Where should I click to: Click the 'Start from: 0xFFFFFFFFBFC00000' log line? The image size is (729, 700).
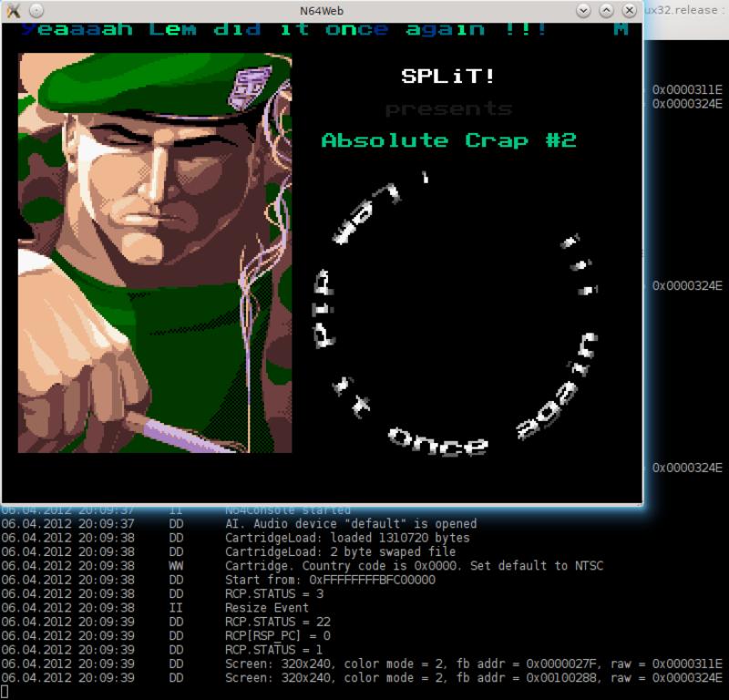click(x=330, y=580)
